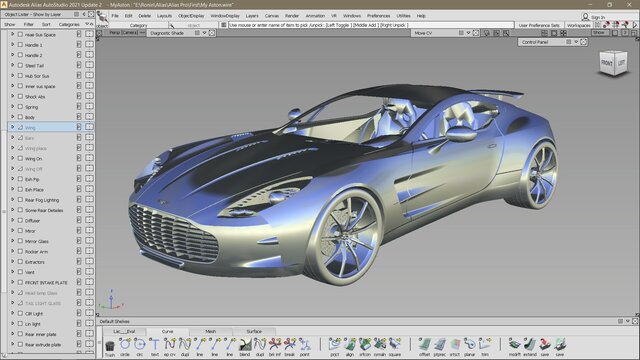
Task: Click the Sign In link
Action: [x=598, y=17]
